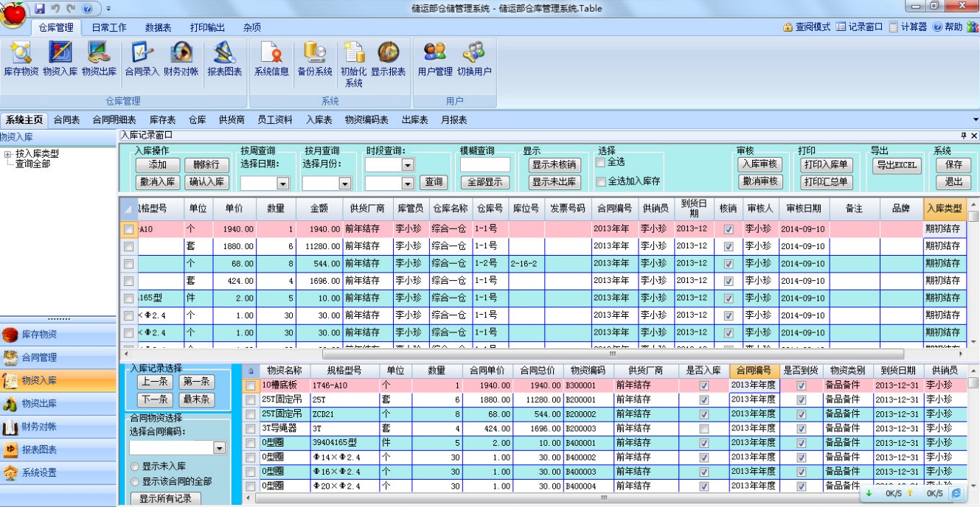Click the 入库审核 button
This screenshot has width=980, height=507.
[x=760, y=165]
